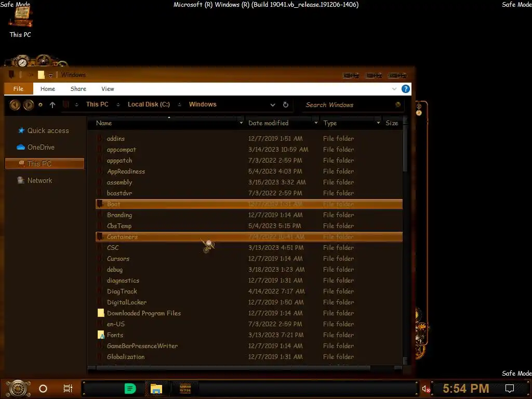532x399 pixels.
Task: Click the search magnifier icon
Action: coord(398,104)
